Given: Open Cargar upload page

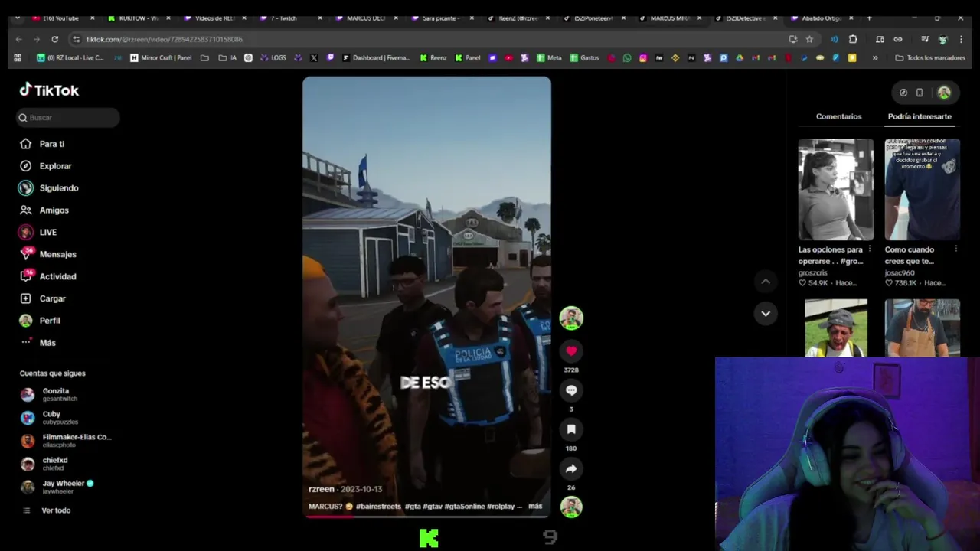Looking at the screenshot, I should pyautogui.click(x=44, y=299).
